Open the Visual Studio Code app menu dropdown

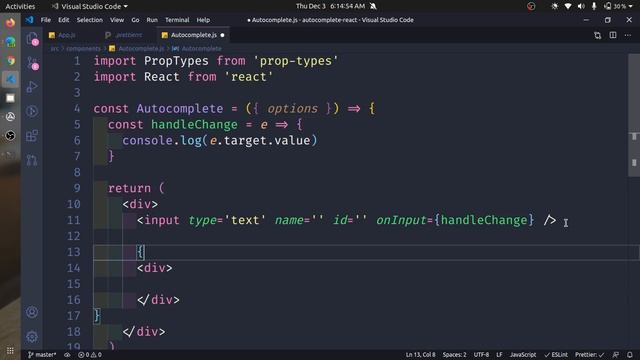(x=89, y=6)
